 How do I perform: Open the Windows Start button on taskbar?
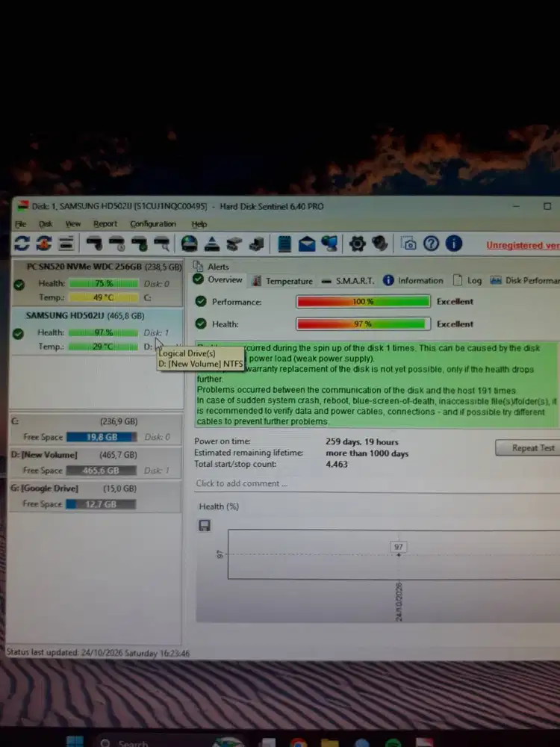75,741
